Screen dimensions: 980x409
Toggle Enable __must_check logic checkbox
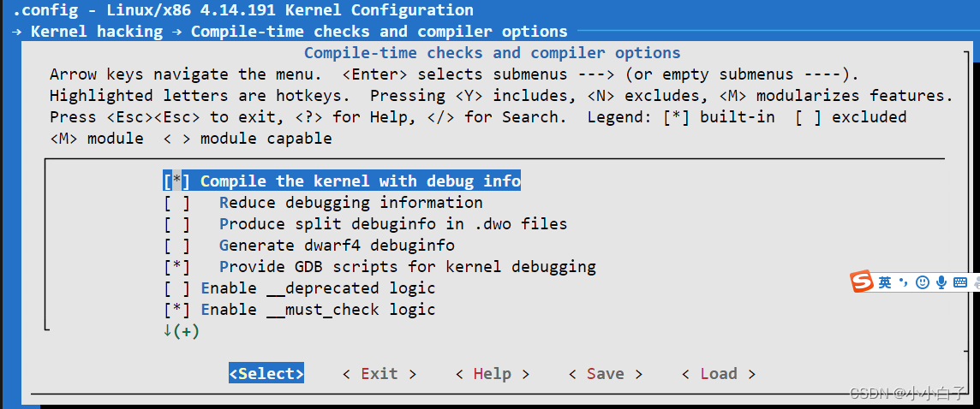click(x=176, y=310)
